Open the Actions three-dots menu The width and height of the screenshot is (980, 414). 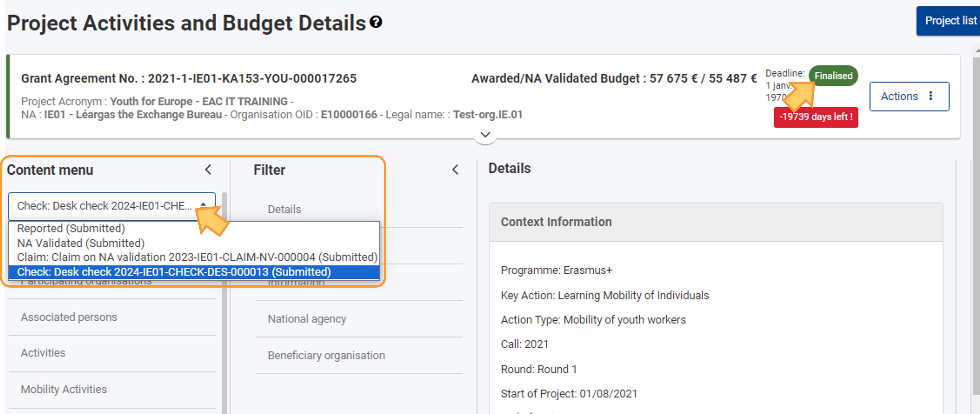click(x=930, y=96)
